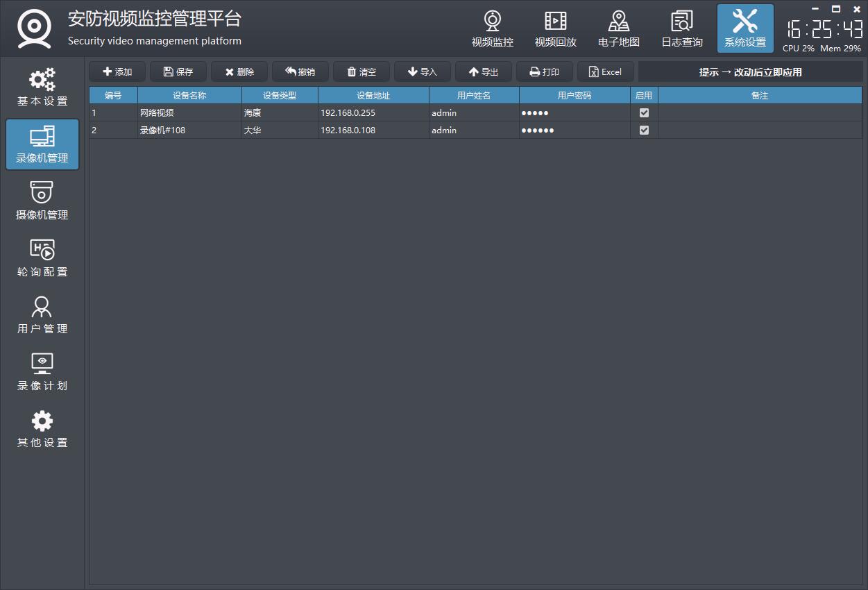Open the 视频监控 video monitoring view

(x=492, y=29)
